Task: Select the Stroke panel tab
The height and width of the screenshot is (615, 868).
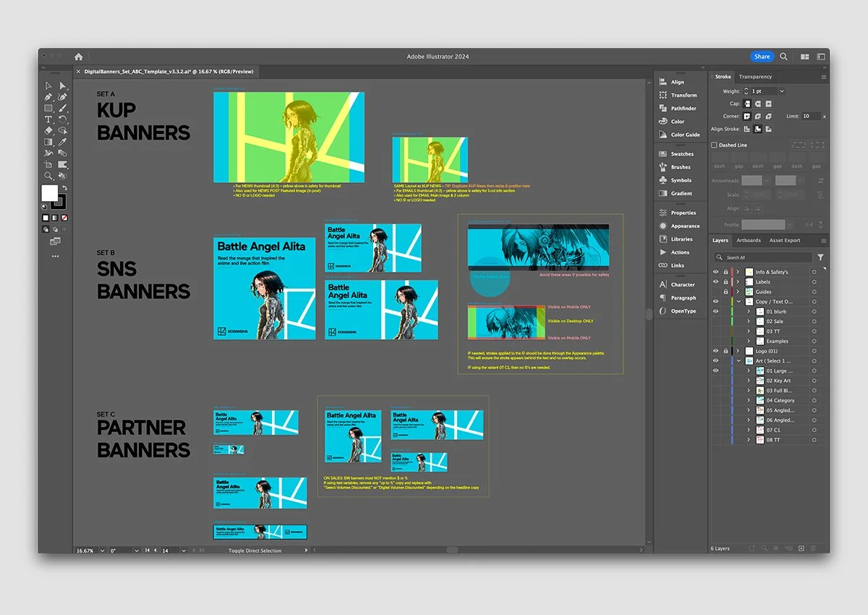Action: 722,77
